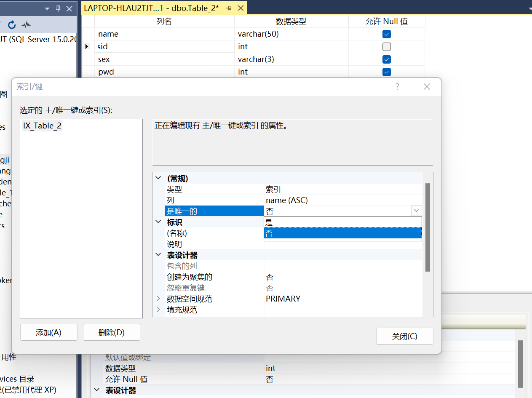Click the 关闭(C) button
532x398 pixels.
click(x=405, y=337)
